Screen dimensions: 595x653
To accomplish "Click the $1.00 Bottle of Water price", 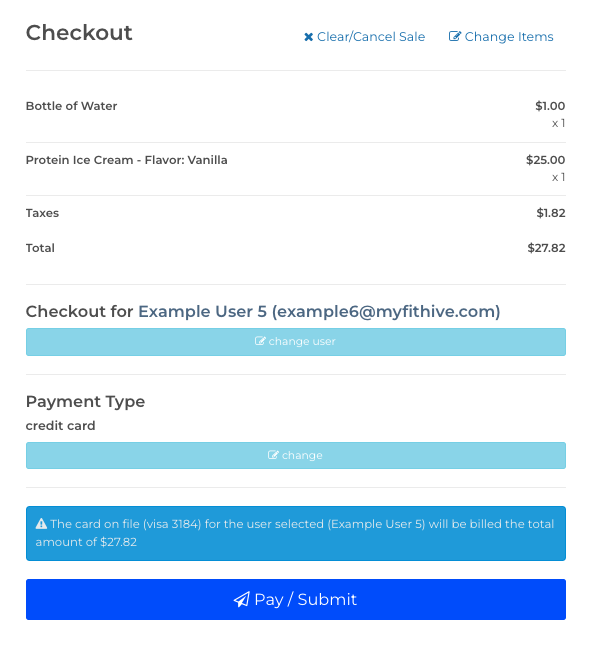I will click(x=550, y=106).
